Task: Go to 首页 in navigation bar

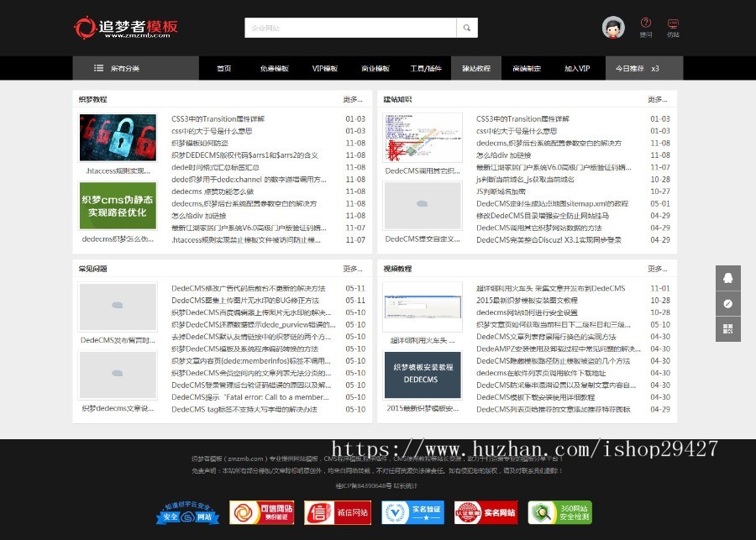Action: (223, 68)
